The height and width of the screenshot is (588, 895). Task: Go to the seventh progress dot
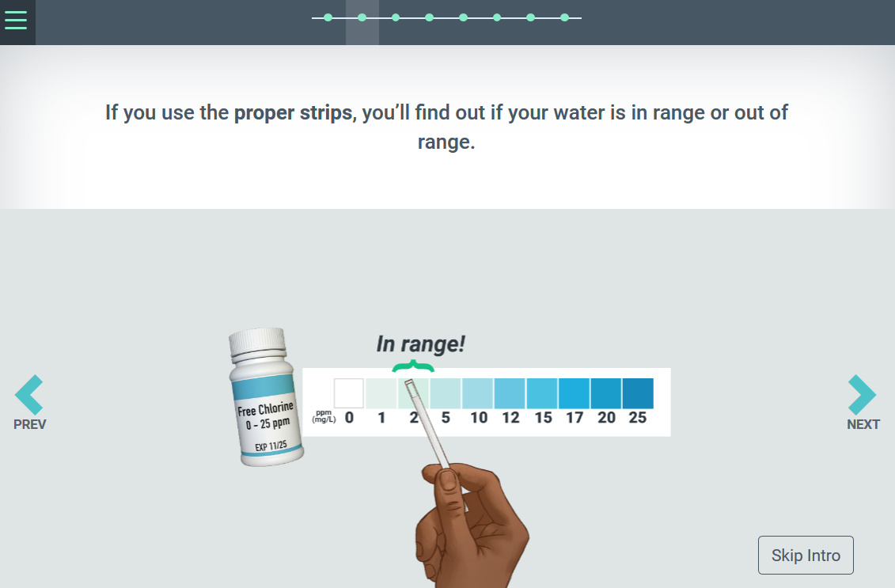click(x=530, y=17)
